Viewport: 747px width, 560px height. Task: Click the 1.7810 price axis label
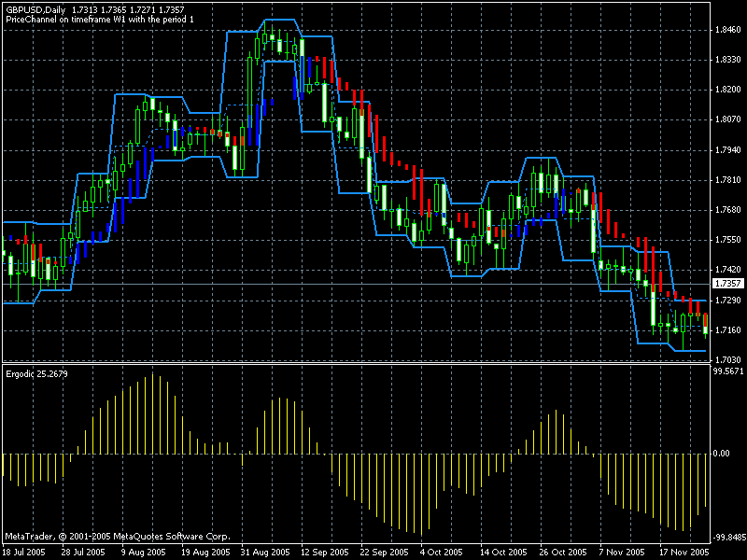click(x=728, y=180)
